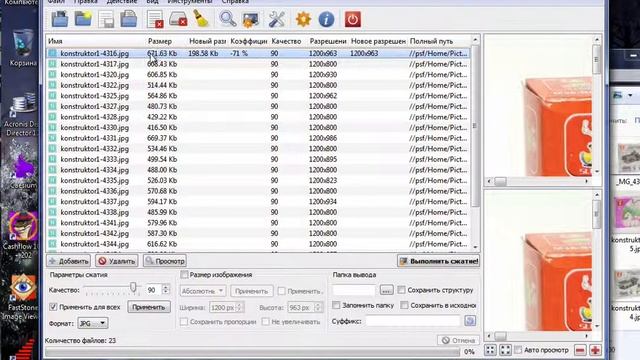
Task: Click the FastStone Image Viewer desktop icon
Action: tap(22, 297)
